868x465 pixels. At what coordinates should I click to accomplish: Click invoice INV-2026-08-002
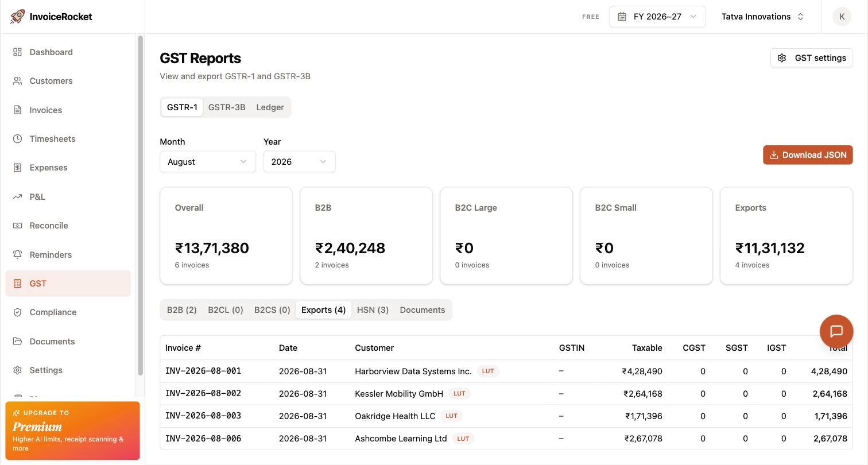point(203,394)
